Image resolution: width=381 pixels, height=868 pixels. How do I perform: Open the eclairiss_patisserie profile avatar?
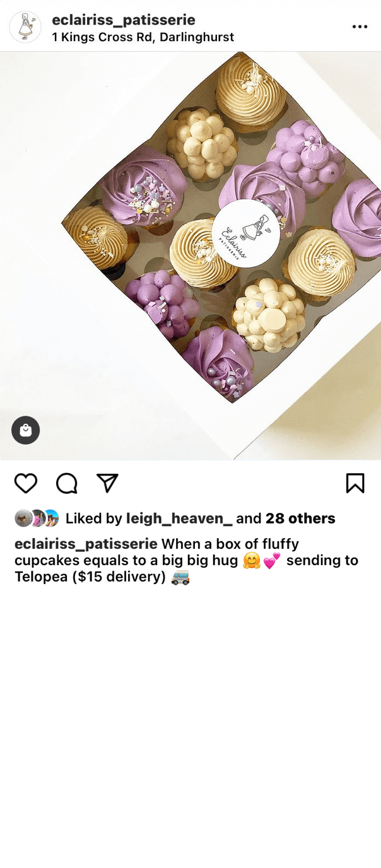tap(25, 26)
